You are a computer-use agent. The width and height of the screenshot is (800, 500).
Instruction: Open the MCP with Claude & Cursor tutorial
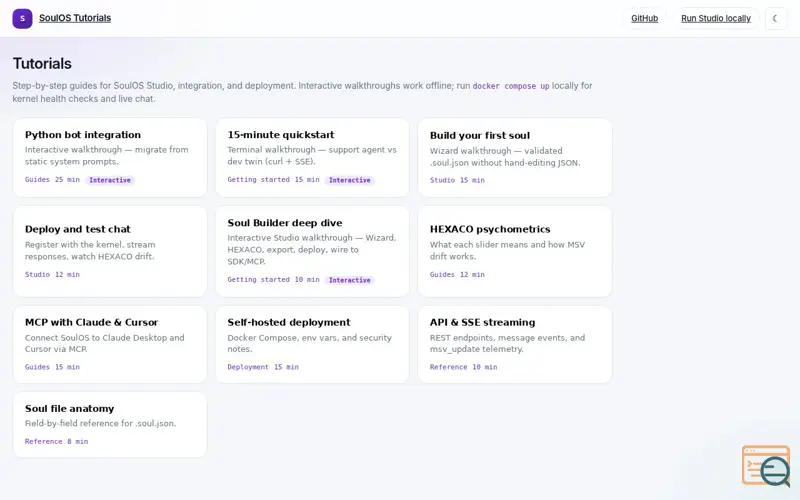coord(110,344)
